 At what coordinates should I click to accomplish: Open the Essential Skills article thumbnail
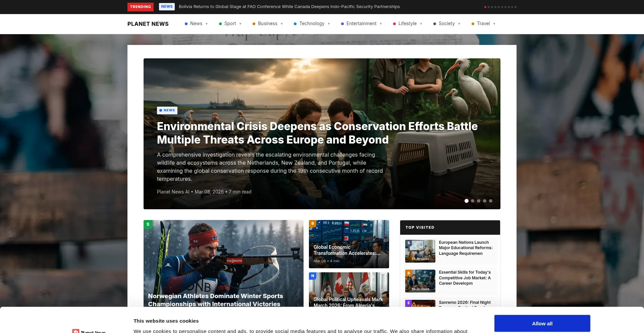tap(420, 281)
